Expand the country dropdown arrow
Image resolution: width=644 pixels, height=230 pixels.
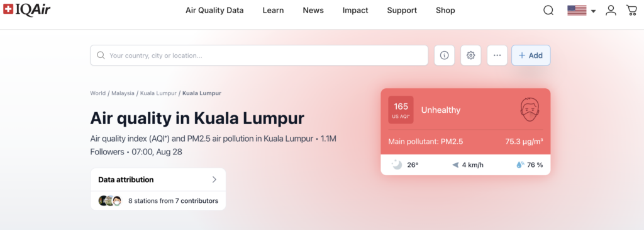click(594, 11)
